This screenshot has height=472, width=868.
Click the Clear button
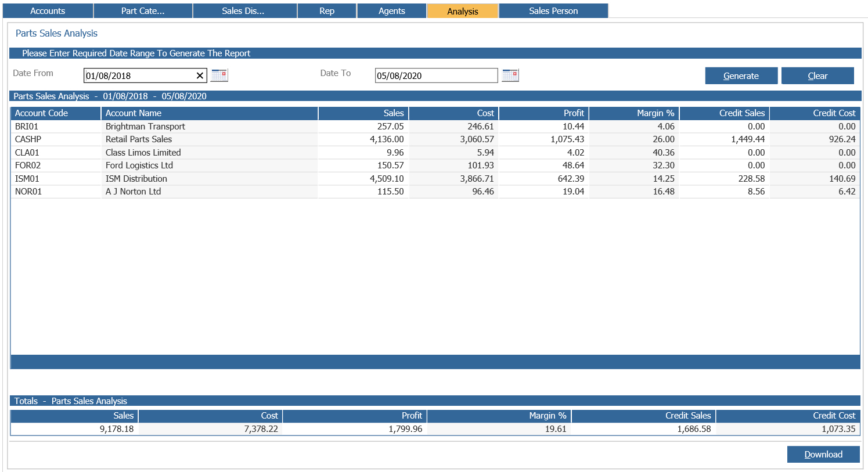pyautogui.click(x=817, y=76)
